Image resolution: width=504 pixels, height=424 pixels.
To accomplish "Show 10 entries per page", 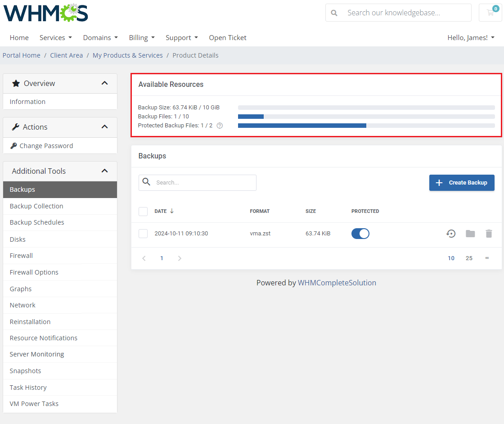I will 451,258.
